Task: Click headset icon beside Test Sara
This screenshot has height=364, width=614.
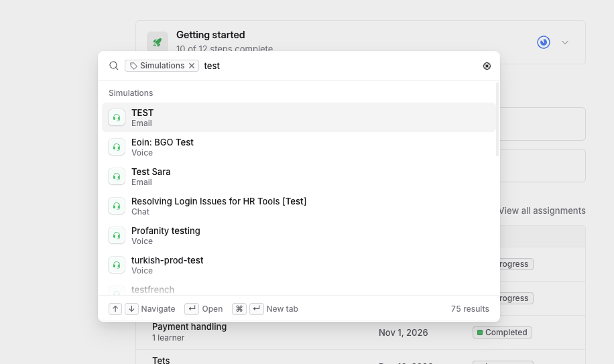Action: (117, 176)
